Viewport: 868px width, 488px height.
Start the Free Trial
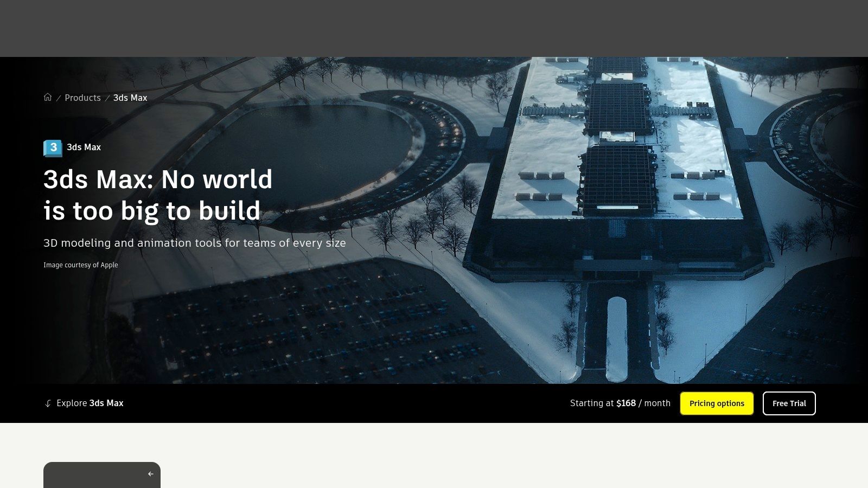click(789, 403)
